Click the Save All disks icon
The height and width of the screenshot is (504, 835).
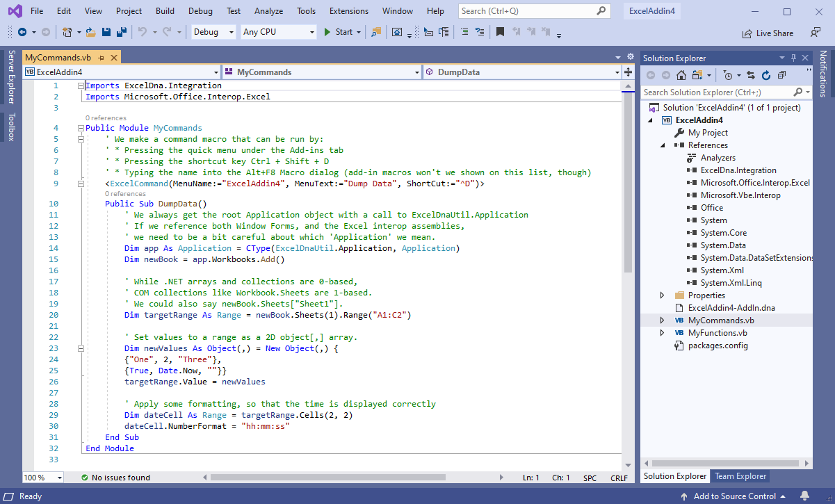coord(121,32)
